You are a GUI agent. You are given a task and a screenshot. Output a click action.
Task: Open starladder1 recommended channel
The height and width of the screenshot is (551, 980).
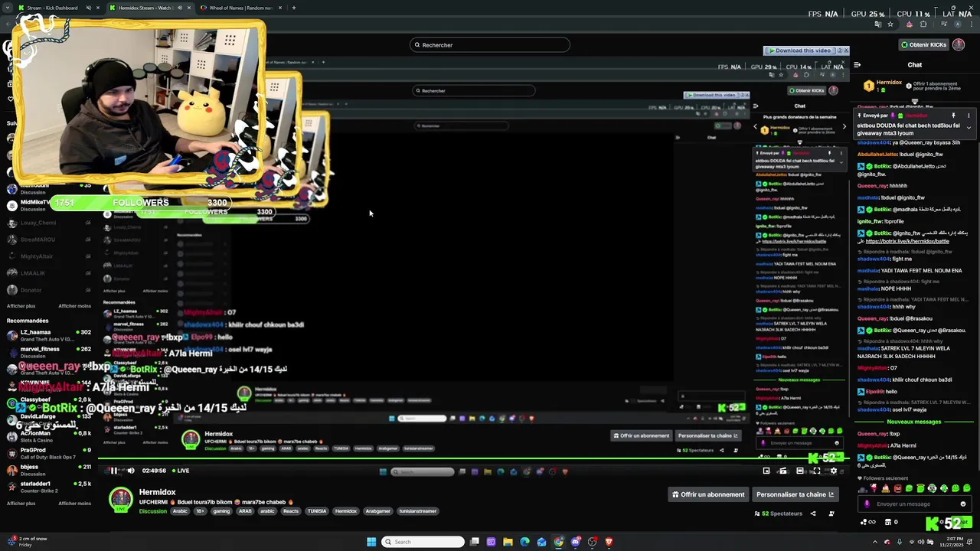(x=49, y=487)
